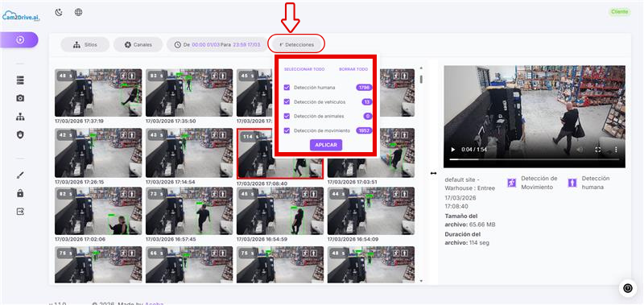Click the help button at bottom right

tap(628, 288)
